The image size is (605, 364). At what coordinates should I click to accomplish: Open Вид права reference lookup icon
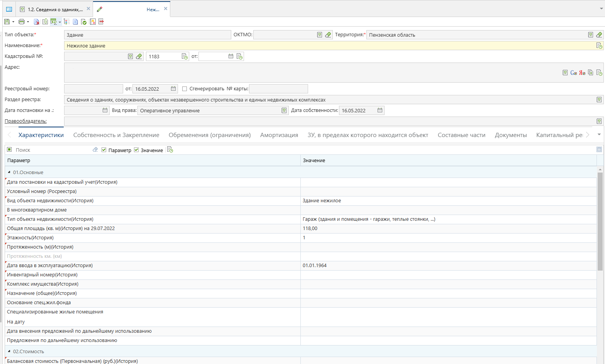[284, 110]
